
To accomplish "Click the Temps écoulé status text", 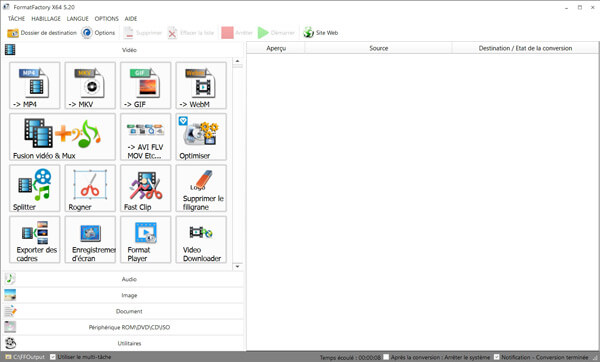I will [x=350, y=357].
